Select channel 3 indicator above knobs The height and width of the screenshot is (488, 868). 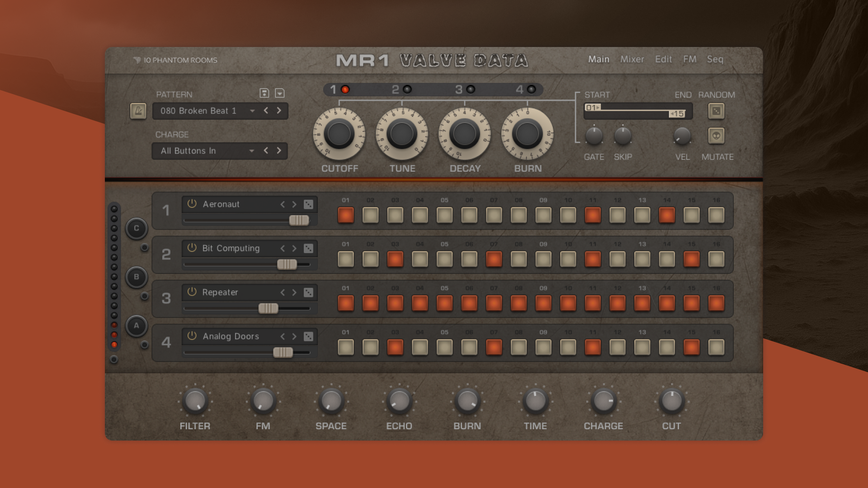(x=471, y=89)
